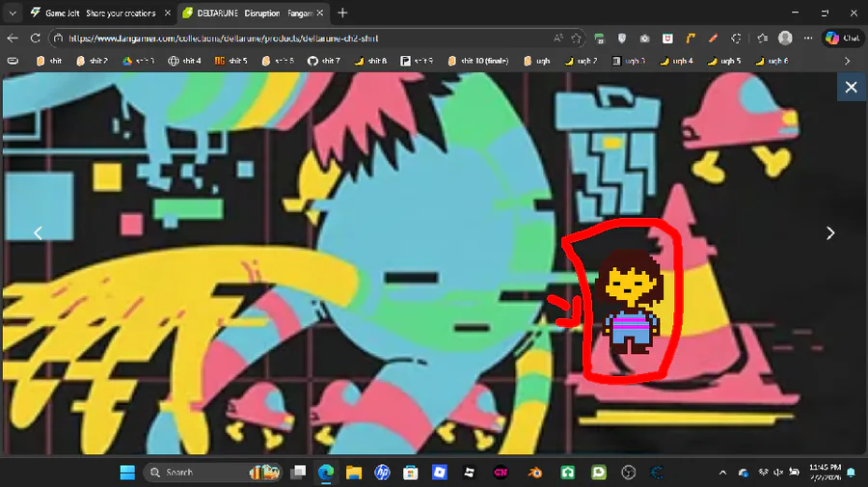Image resolution: width=868 pixels, height=487 pixels.
Task: Open the CN app on taskbar
Action: 501,473
